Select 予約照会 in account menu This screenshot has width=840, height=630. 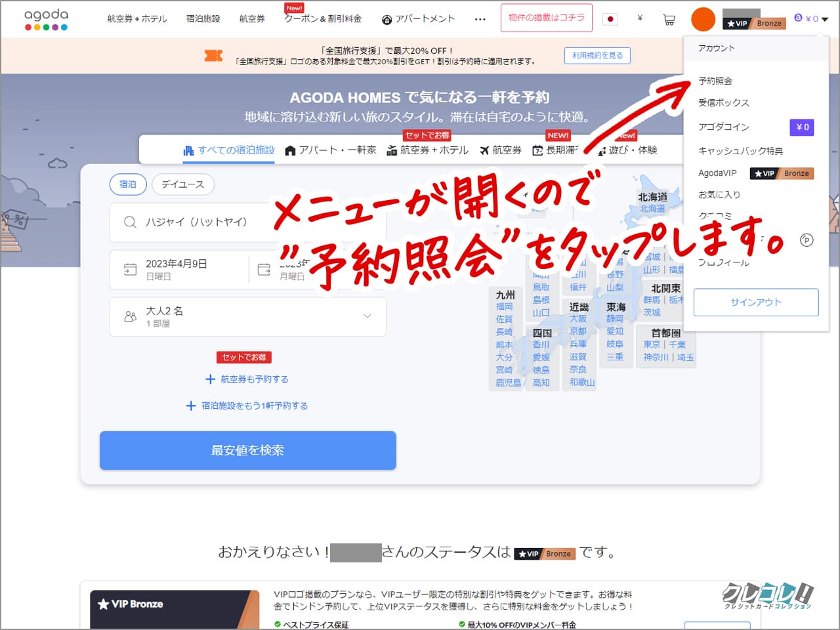tap(715, 81)
